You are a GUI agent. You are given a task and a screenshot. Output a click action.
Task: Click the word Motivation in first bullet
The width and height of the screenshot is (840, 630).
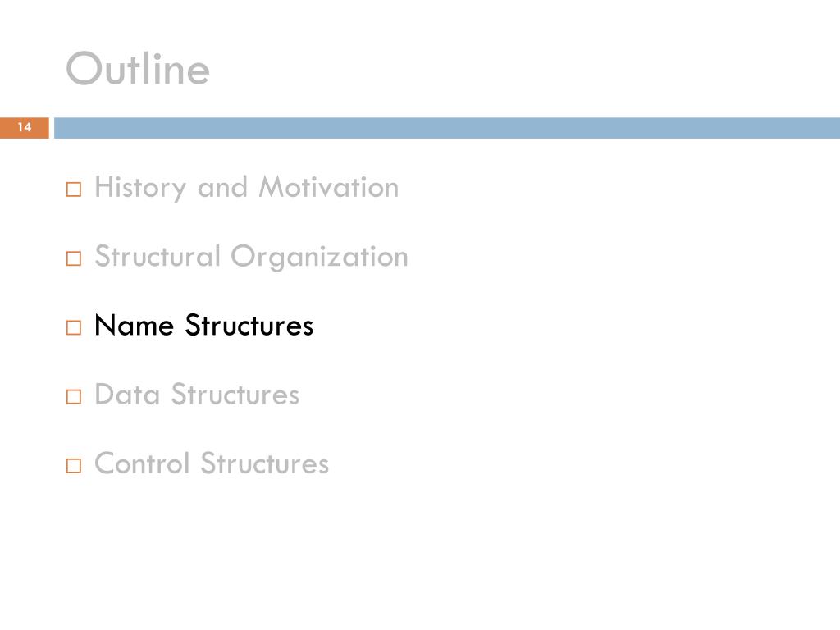pos(329,187)
